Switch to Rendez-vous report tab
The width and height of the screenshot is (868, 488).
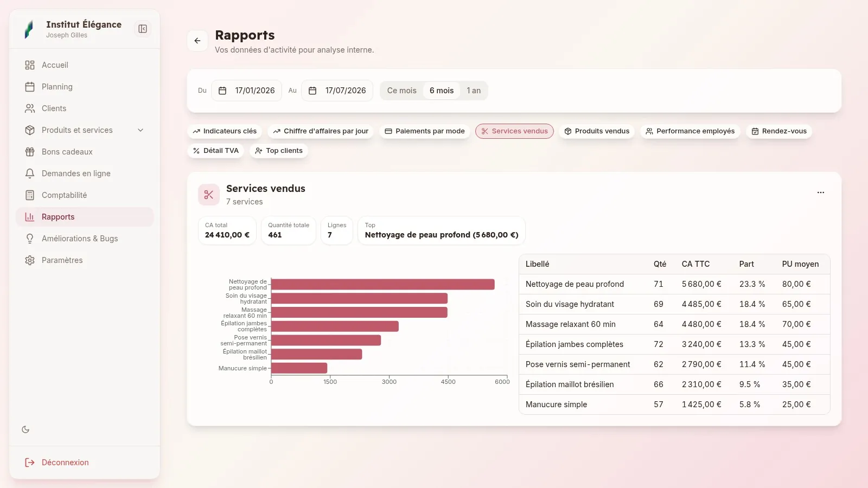(x=779, y=131)
